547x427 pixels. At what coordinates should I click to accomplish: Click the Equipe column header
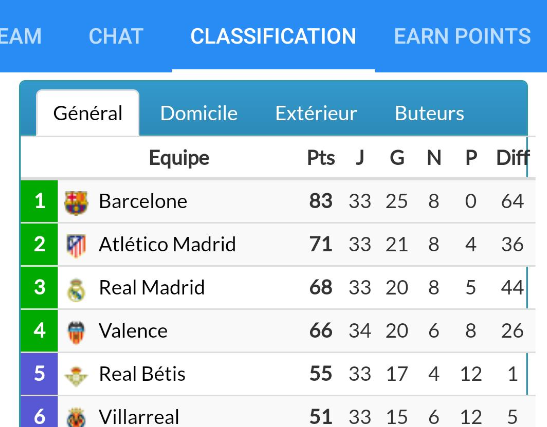pyautogui.click(x=179, y=158)
